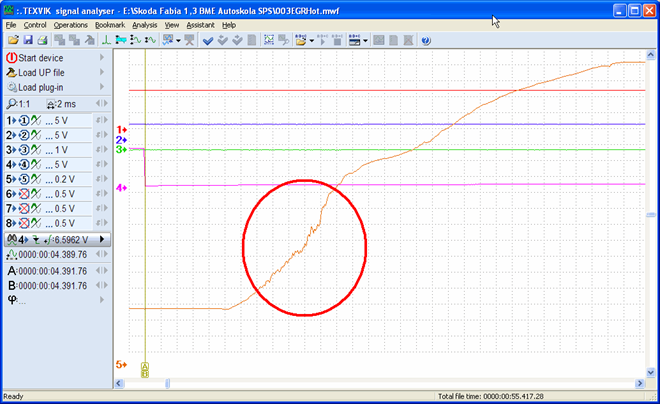Click the screen with waveform toolbar icon
The width and height of the screenshot is (660, 404).
click(168, 40)
